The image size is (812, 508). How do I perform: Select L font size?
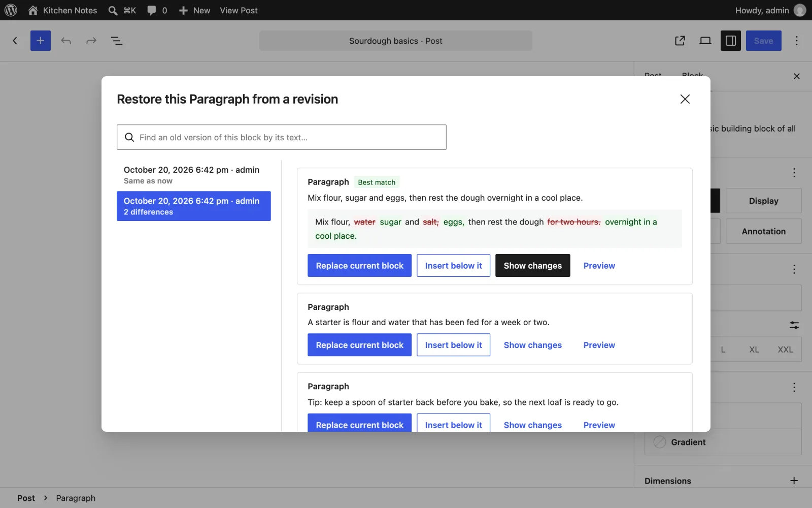pyautogui.click(x=723, y=350)
